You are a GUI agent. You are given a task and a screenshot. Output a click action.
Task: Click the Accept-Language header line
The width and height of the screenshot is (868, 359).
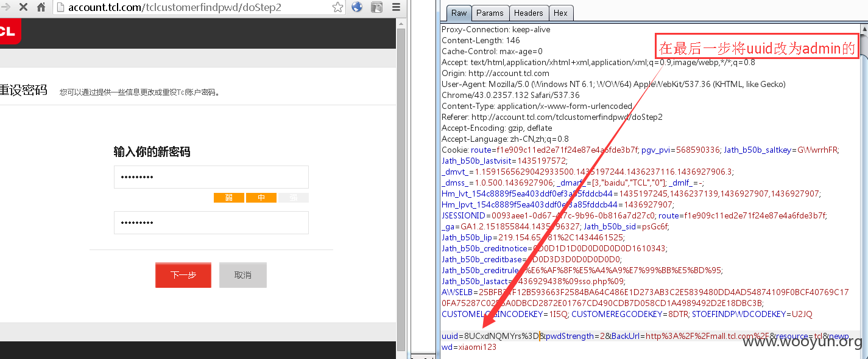coord(505,139)
